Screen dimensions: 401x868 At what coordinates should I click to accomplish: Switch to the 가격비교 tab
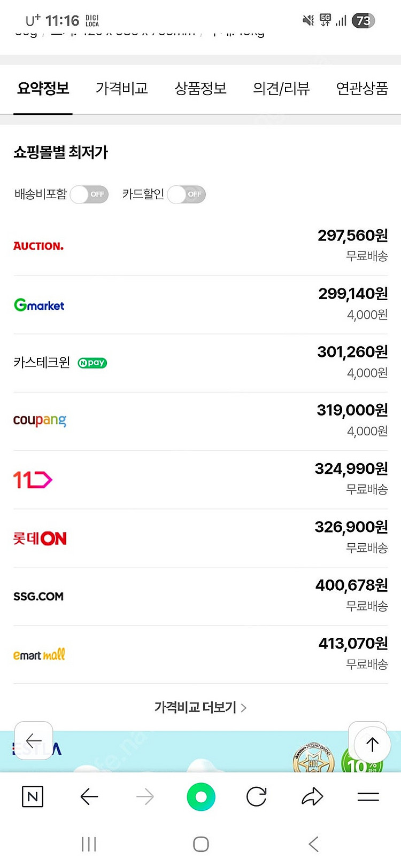tap(122, 88)
